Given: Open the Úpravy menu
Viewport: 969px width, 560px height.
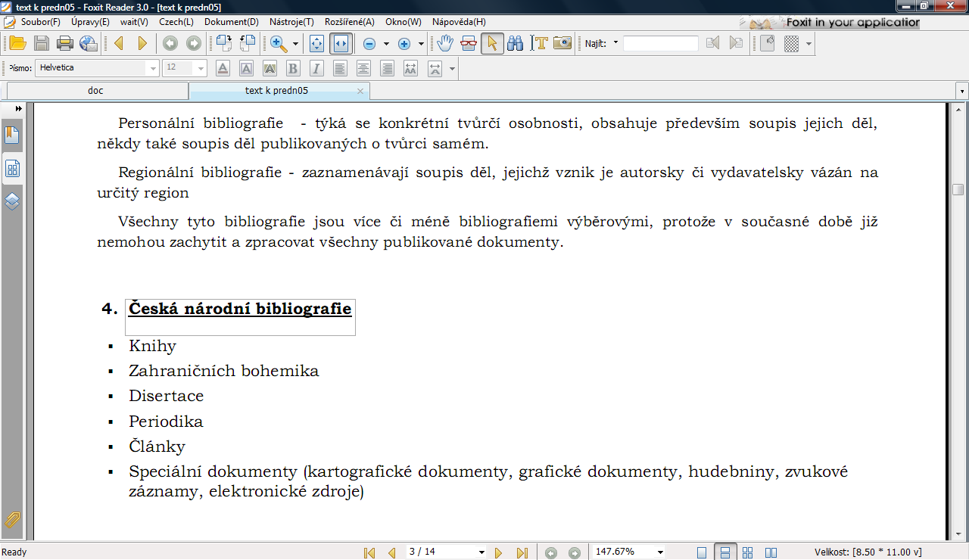Looking at the screenshot, I should pyautogui.click(x=90, y=22).
